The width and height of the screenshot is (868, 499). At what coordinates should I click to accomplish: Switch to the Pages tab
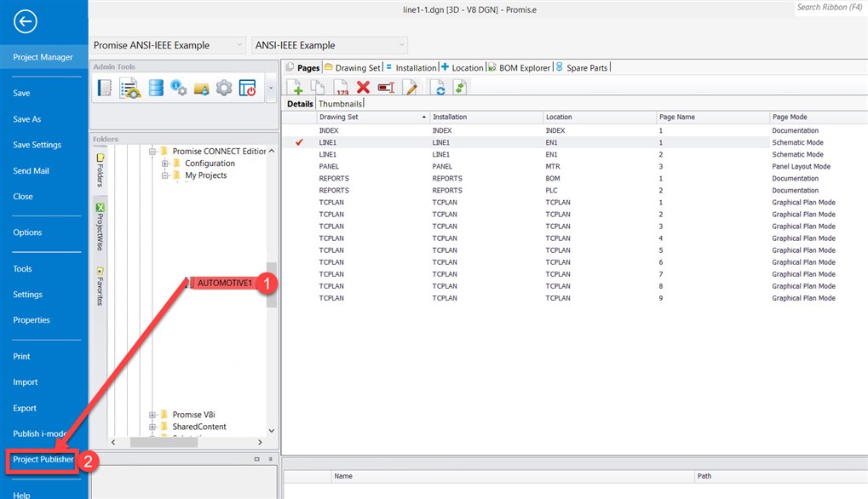(x=303, y=67)
